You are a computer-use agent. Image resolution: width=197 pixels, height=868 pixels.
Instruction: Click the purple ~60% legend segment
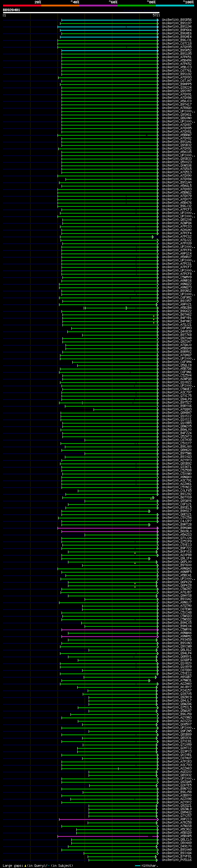point(99,6)
